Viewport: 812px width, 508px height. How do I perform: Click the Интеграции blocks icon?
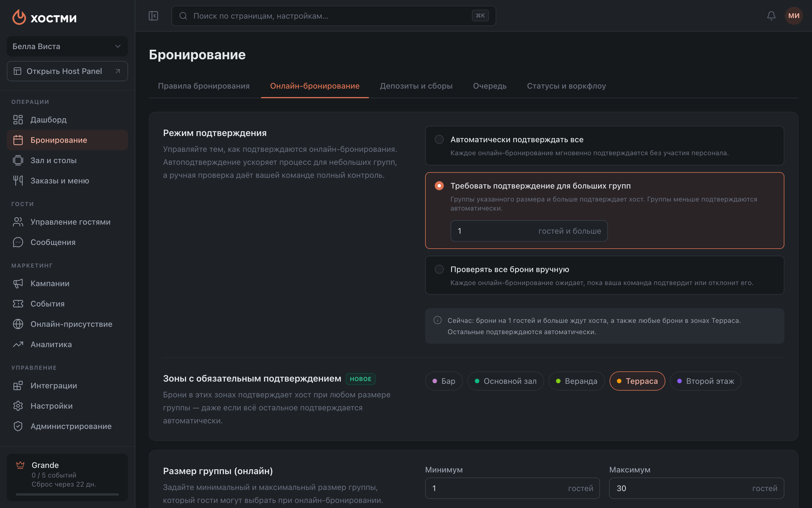point(18,385)
